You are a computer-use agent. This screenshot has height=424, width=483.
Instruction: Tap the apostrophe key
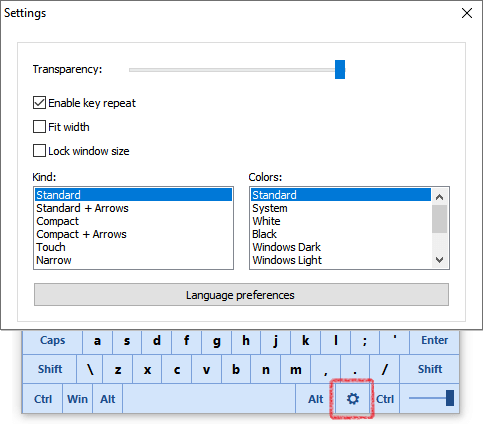coord(395,341)
